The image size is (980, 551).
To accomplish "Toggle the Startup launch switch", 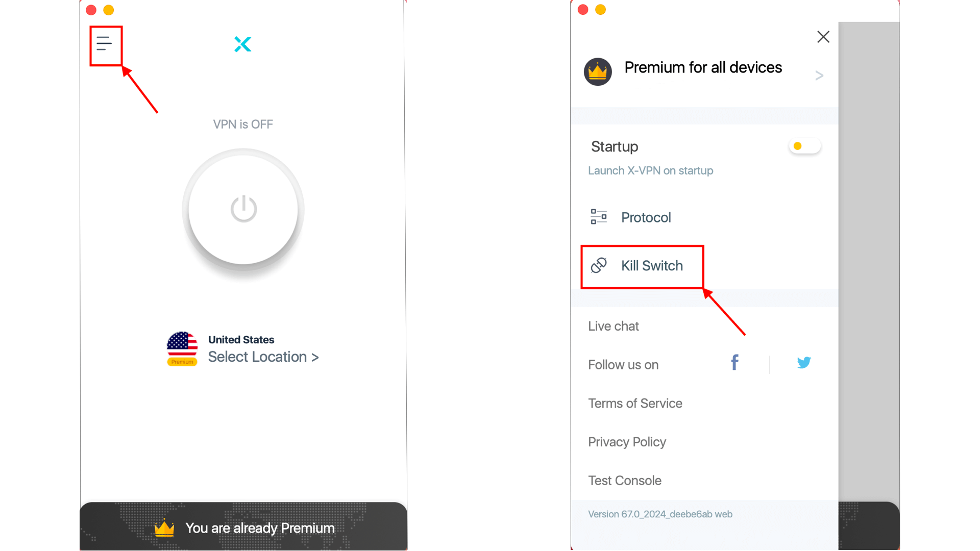I will 805,146.
